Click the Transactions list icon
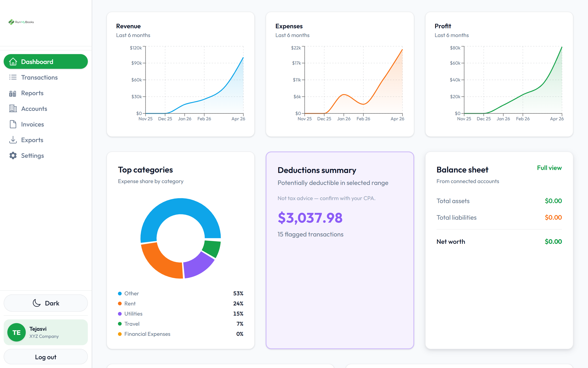 tap(13, 77)
